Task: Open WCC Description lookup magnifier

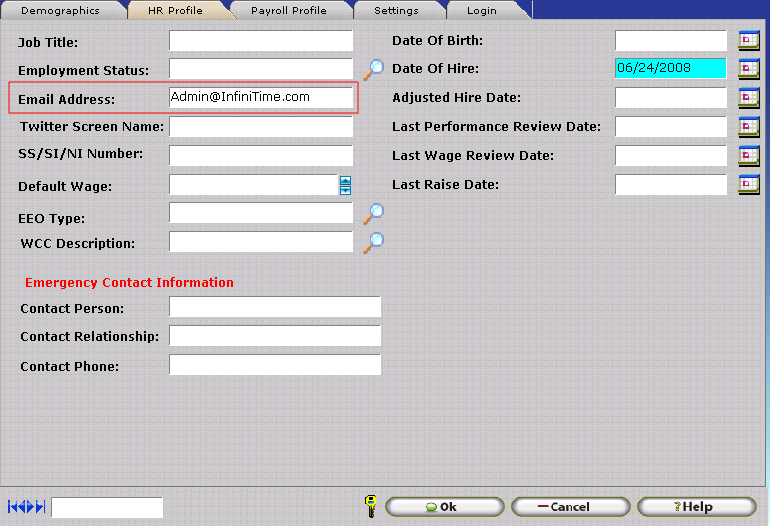Action: tap(373, 241)
